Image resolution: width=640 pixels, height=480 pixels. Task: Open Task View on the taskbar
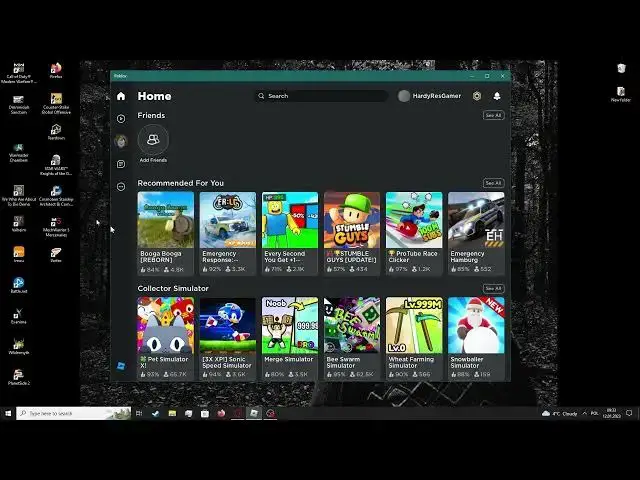click(139, 413)
